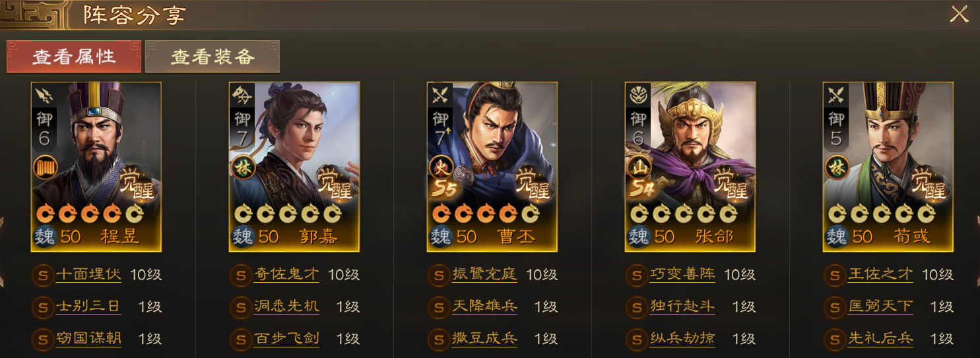Switch to the 查看装备 tab

tap(212, 57)
